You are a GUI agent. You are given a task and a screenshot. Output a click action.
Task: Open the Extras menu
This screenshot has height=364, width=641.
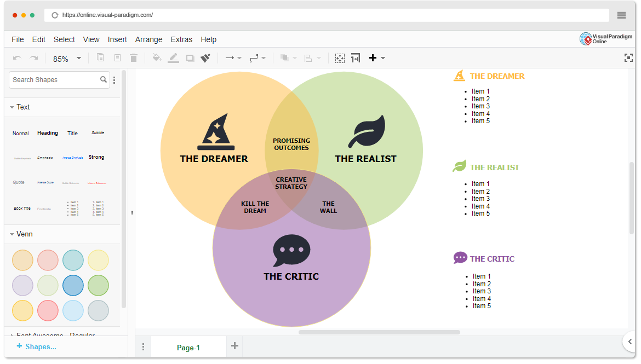point(181,39)
